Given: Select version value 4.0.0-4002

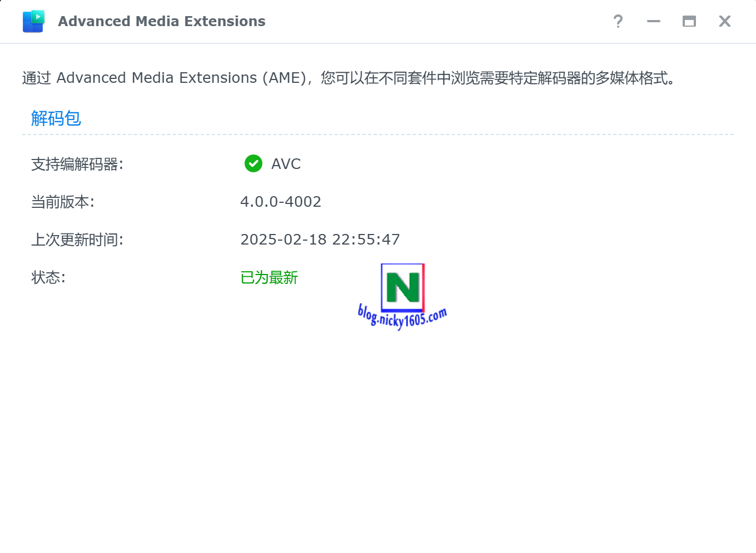Looking at the screenshot, I should (x=281, y=202).
